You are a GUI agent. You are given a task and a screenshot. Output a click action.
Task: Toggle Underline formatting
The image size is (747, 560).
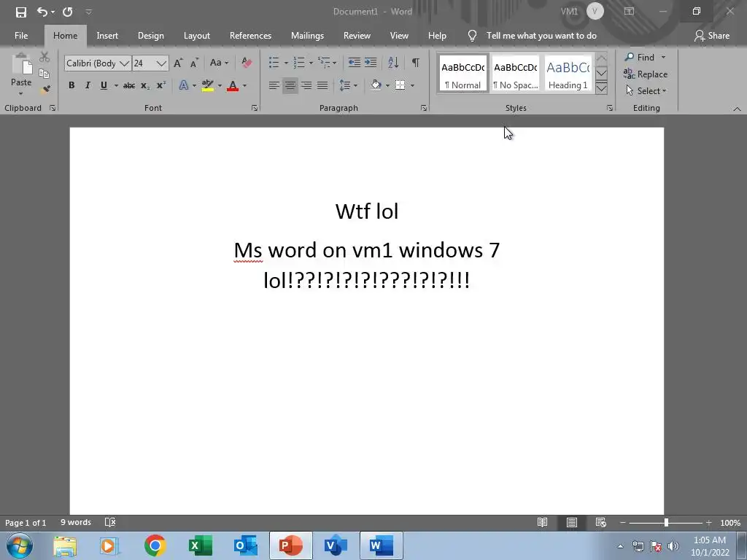(104, 86)
